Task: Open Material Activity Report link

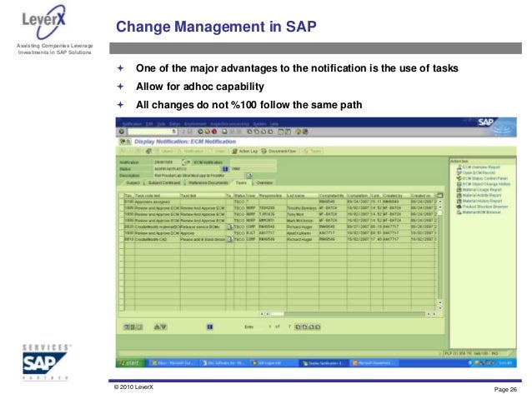Action: pyautogui.click(x=479, y=195)
